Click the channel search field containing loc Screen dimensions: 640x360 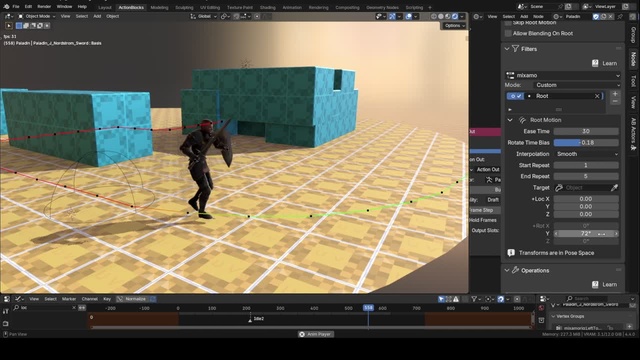[x=44, y=307]
